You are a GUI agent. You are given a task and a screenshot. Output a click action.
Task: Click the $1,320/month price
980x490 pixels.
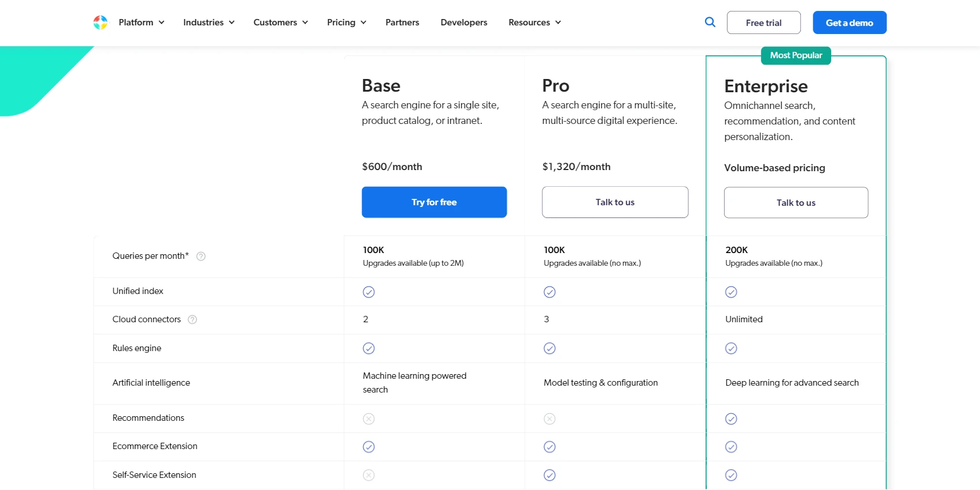coord(576,167)
